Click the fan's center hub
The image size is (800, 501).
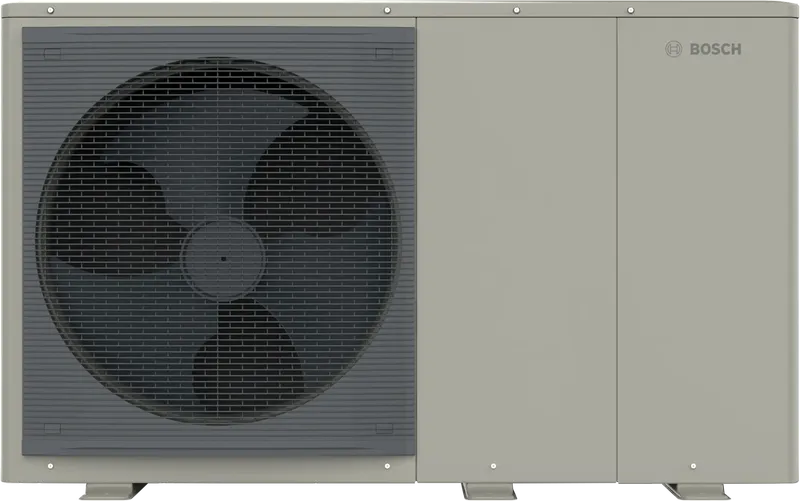click(x=222, y=255)
